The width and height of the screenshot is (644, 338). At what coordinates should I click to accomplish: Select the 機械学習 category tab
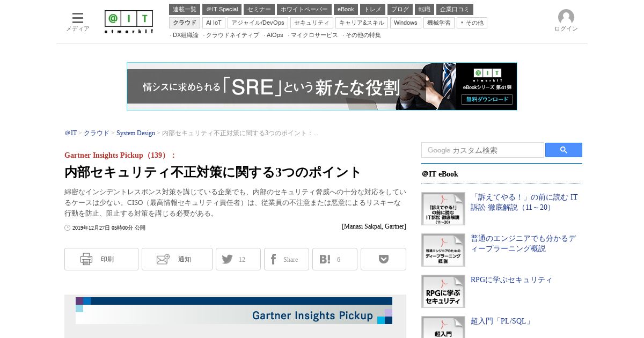pyautogui.click(x=439, y=23)
